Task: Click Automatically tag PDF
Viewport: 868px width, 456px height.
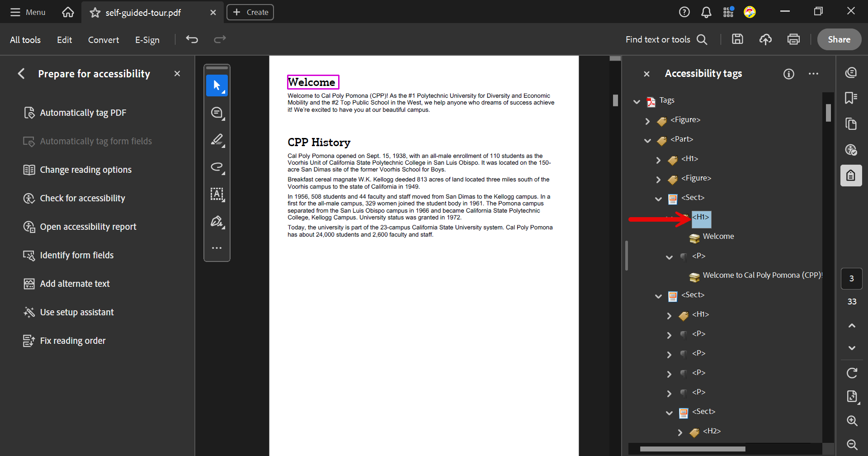Action: point(83,113)
